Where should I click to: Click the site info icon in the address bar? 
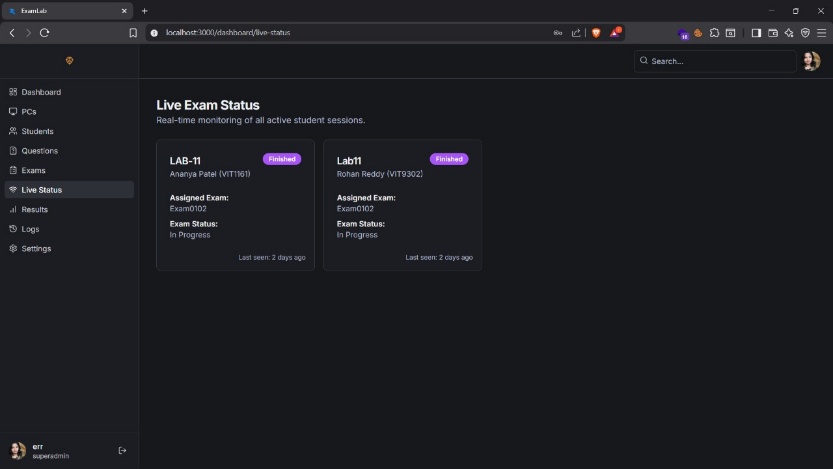point(154,33)
